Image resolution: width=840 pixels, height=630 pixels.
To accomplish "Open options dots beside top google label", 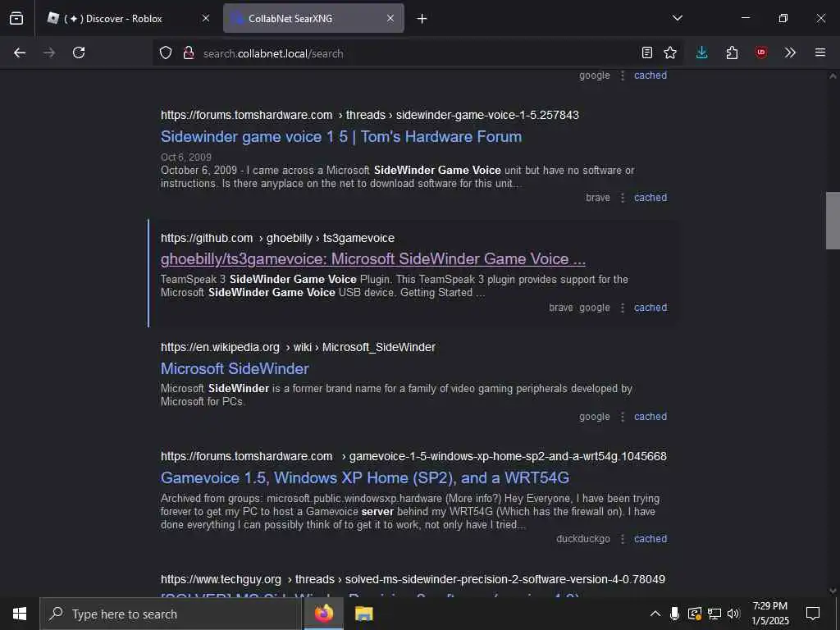I will click(x=623, y=75).
